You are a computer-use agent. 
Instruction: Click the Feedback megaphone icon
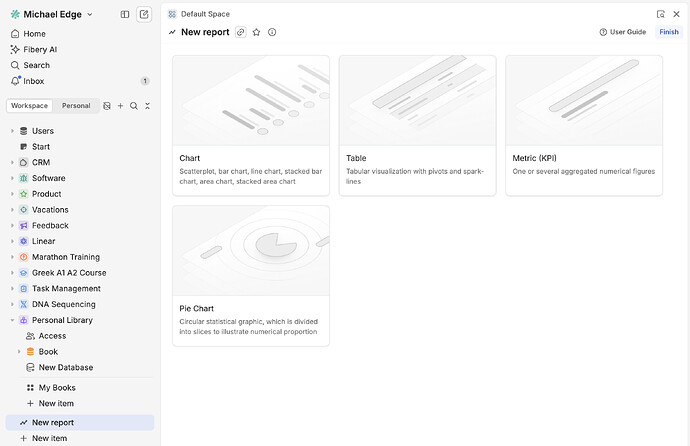click(x=24, y=226)
